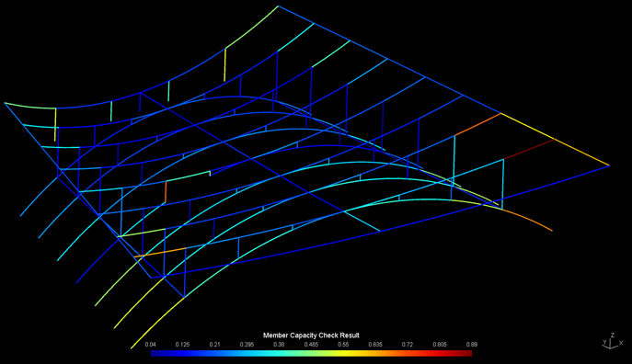Viewport: 632px width, 364px height.
Task: Click the Member Capacity Check Result title
Action: point(311,335)
